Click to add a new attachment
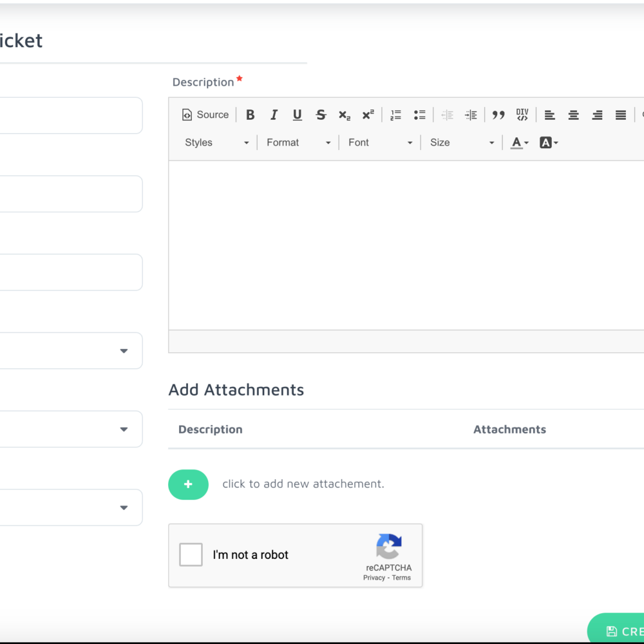This screenshot has height=644, width=644. pyautogui.click(x=188, y=484)
